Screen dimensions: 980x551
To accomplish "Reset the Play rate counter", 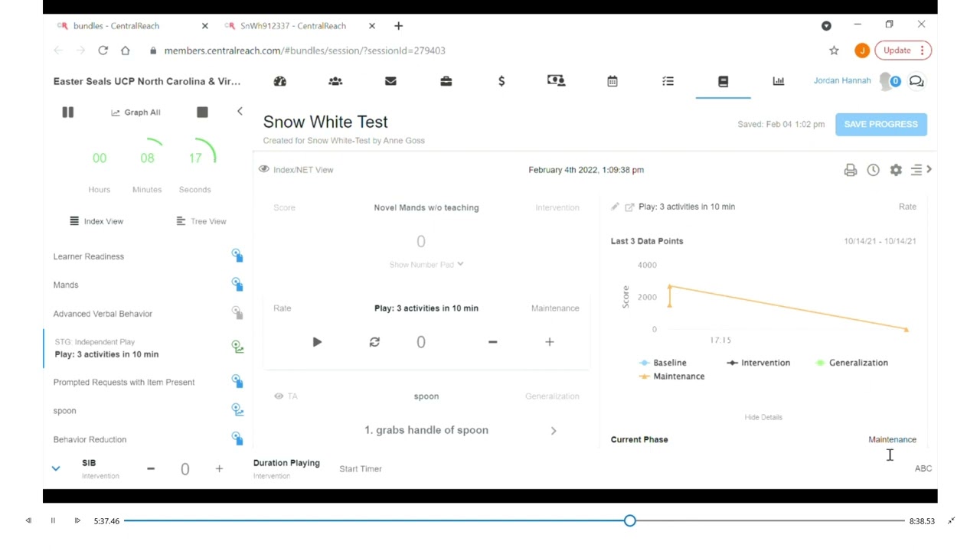I will point(374,342).
